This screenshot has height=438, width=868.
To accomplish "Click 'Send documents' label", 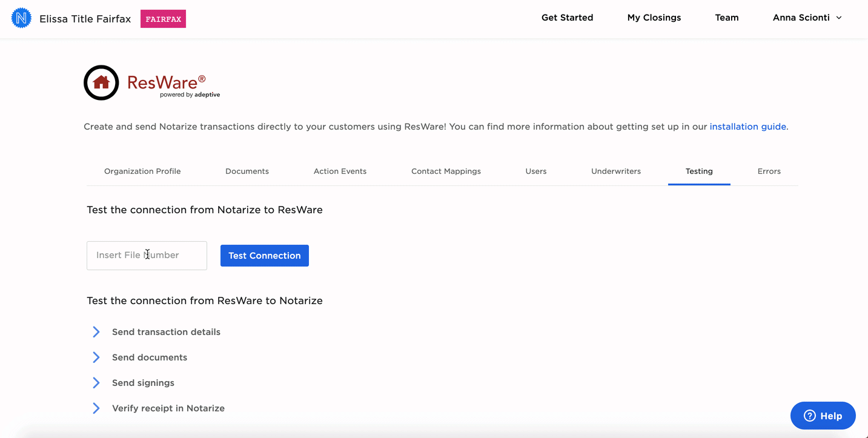I will point(150,357).
